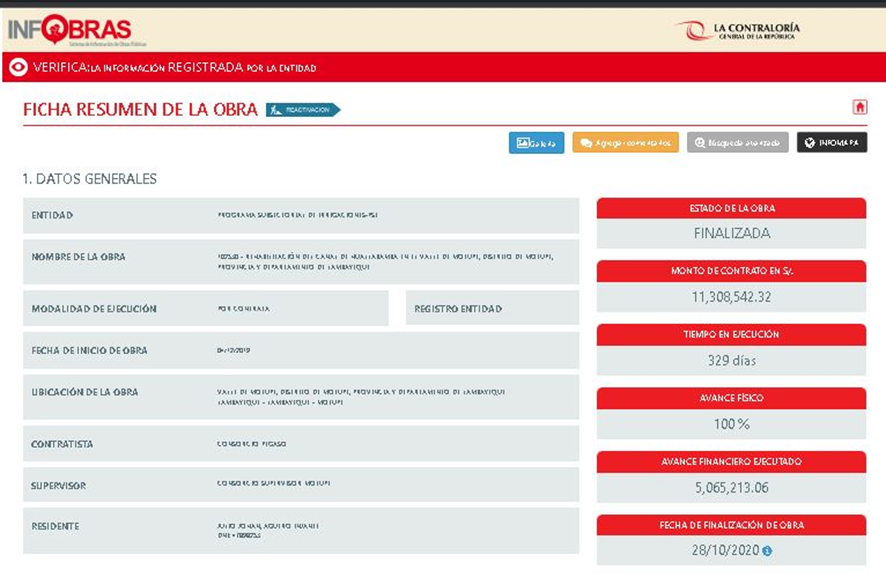
Task: Click the Reactivación badge next to title
Action: point(303,110)
